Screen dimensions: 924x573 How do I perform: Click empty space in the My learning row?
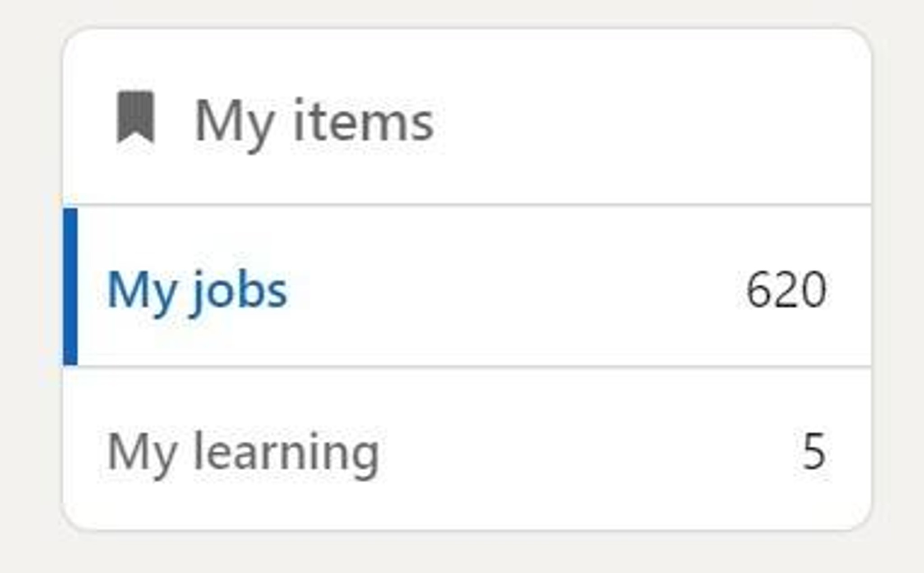coord(564,451)
